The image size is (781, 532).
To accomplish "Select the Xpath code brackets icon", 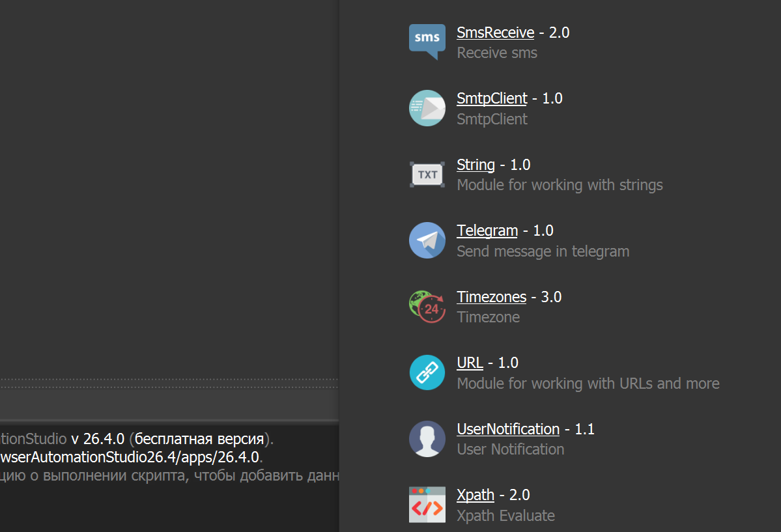I will coord(427,504).
